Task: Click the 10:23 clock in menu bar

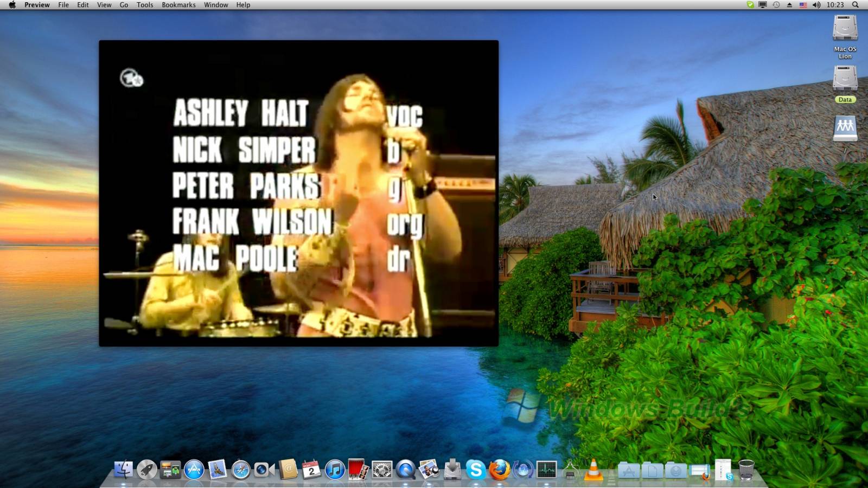Action: pos(835,5)
